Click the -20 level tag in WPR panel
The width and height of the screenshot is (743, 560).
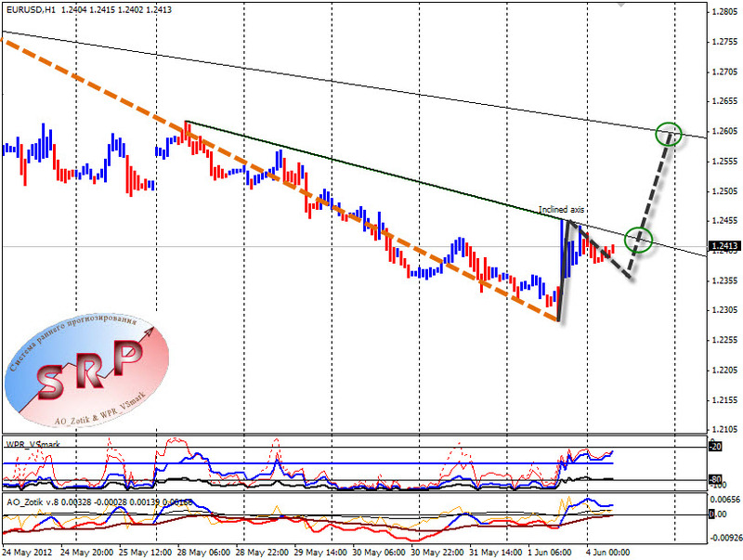[715, 447]
